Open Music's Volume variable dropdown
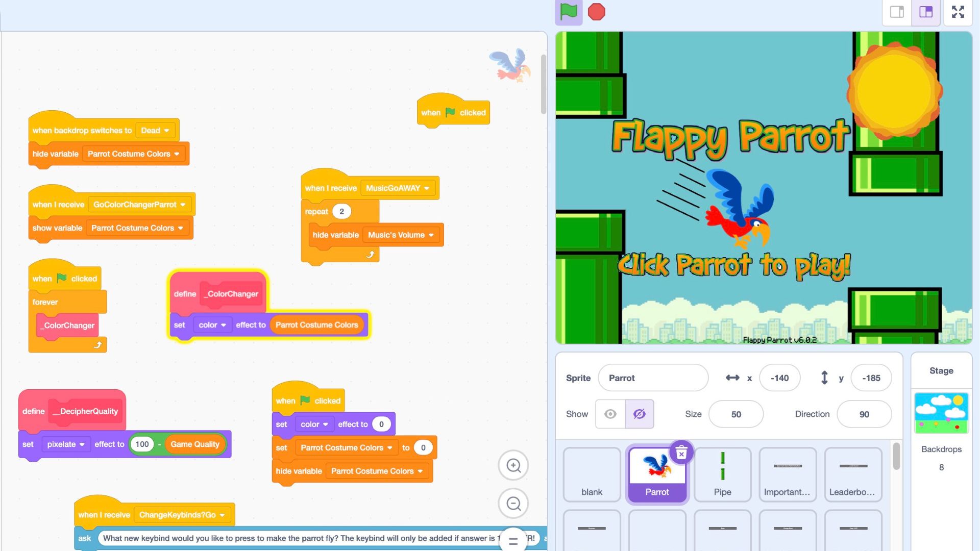The height and width of the screenshot is (551, 980). coord(401,235)
